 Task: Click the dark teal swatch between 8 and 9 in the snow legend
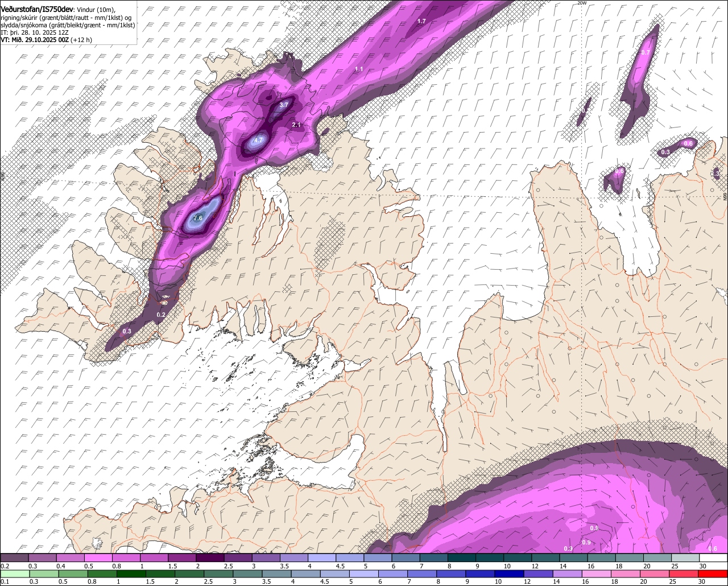(462, 558)
